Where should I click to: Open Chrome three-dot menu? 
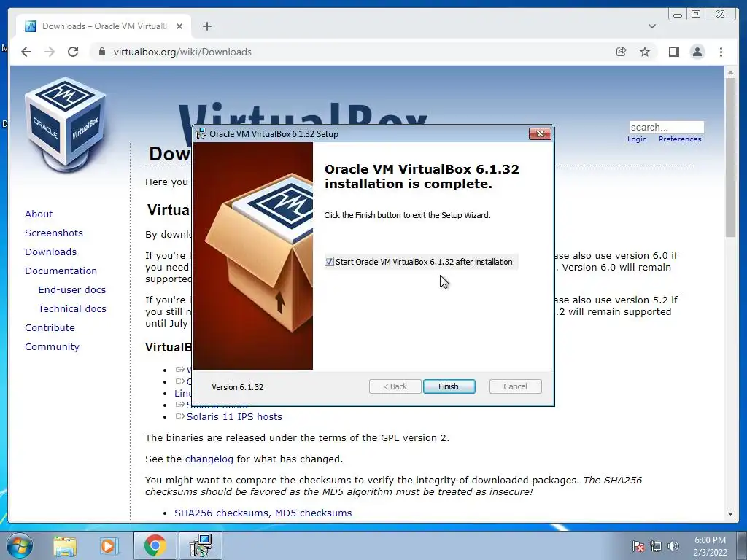click(721, 52)
